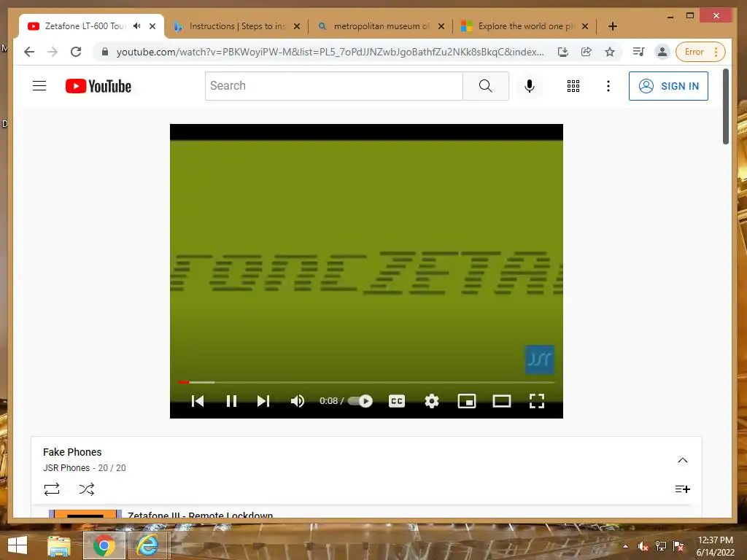This screenshot has height=560, width=747.
Task: Click the JSR channel watermark in video
Action: [x=539, y=359]
